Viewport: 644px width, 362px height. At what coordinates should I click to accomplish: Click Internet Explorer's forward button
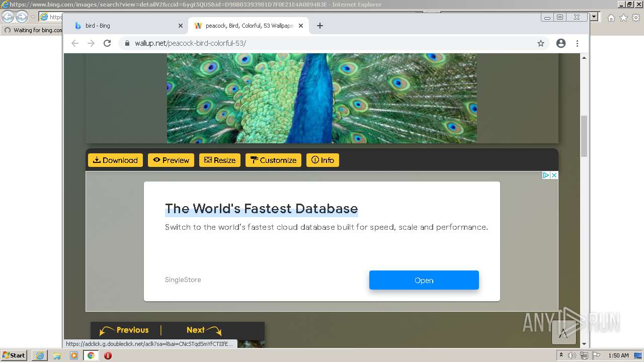[22, 17]
